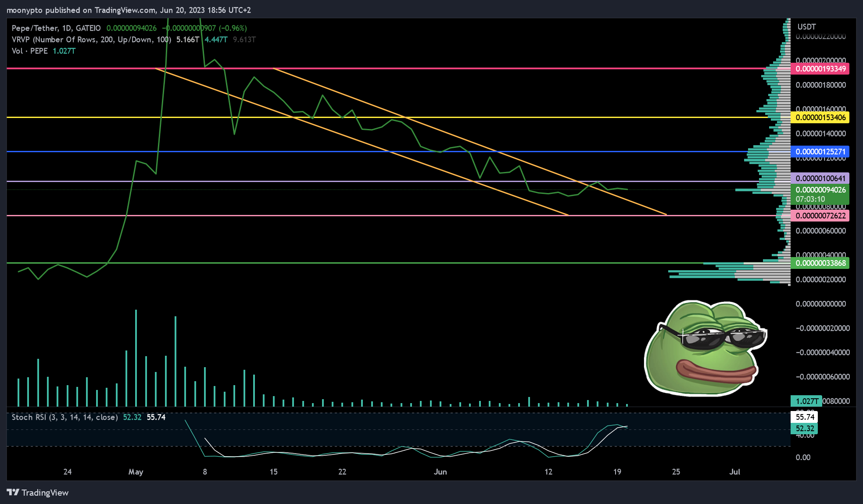Click the Pepe frog sunglasses sticker

(705, 348)
